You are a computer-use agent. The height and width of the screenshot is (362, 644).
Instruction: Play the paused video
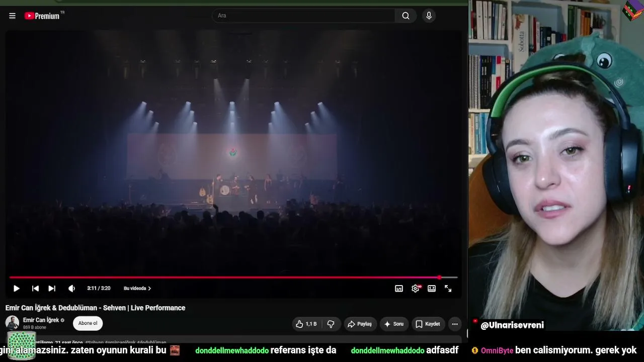click(16, 289)
